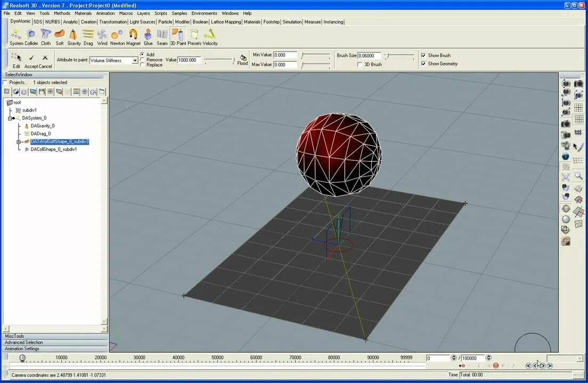
Task: Select the Seam tool icon
Action: click(162, 37)
